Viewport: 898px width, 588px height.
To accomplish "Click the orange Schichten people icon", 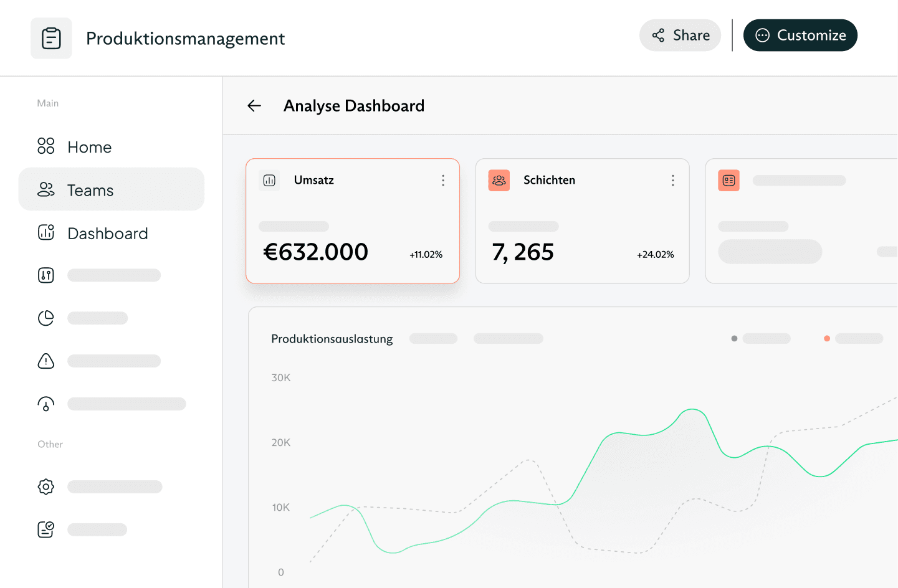I will point(499,181).
